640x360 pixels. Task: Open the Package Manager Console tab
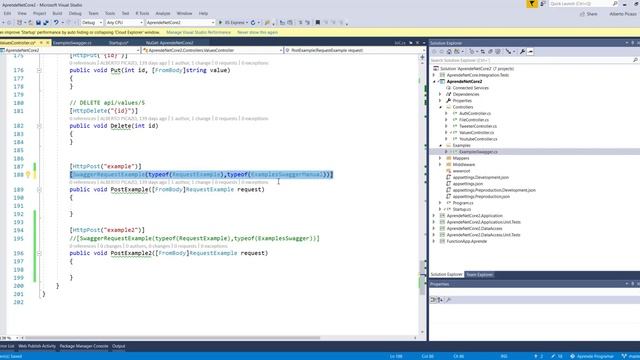(84, 346)
